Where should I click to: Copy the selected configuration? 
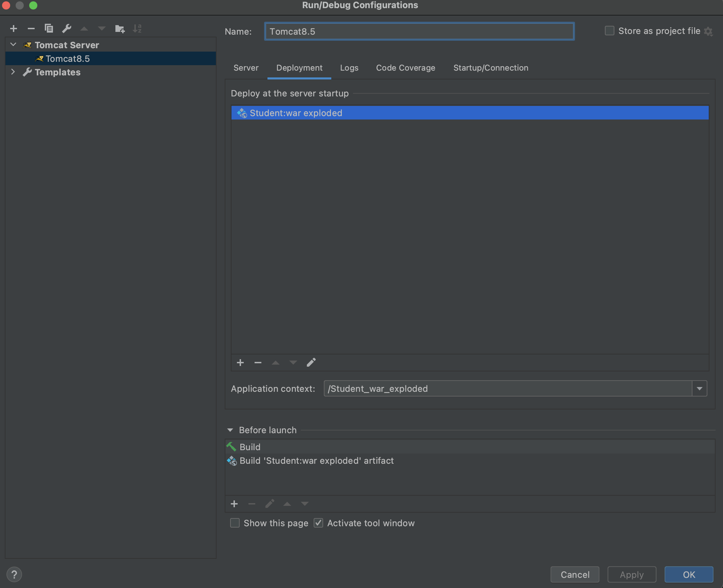coord(49,29)
